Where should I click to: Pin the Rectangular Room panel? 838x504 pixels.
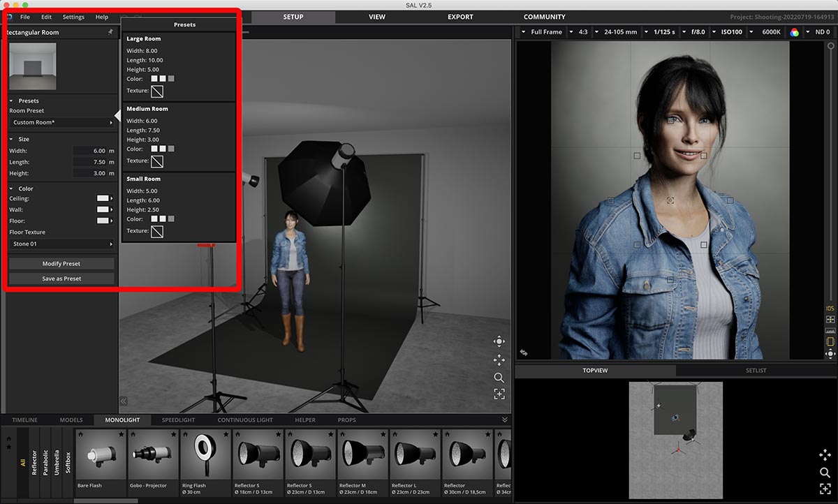110,32
